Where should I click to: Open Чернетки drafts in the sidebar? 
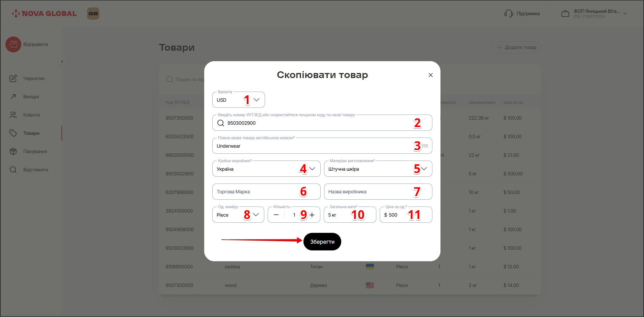[13, 78]
